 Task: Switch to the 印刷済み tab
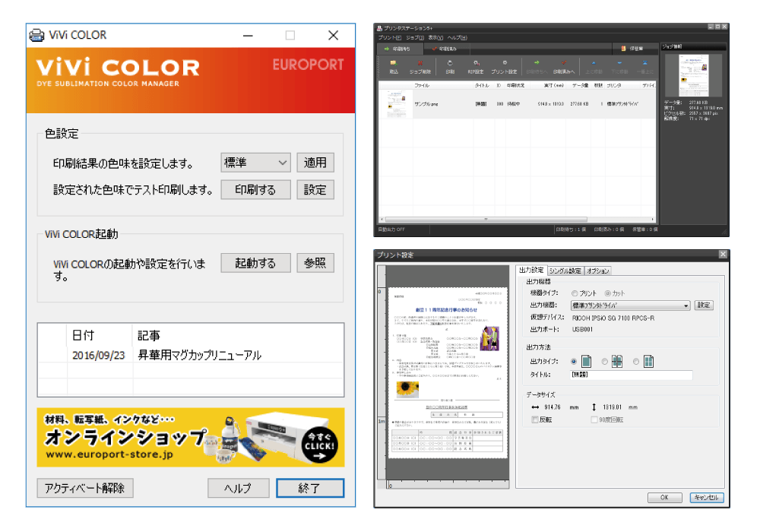446,49
